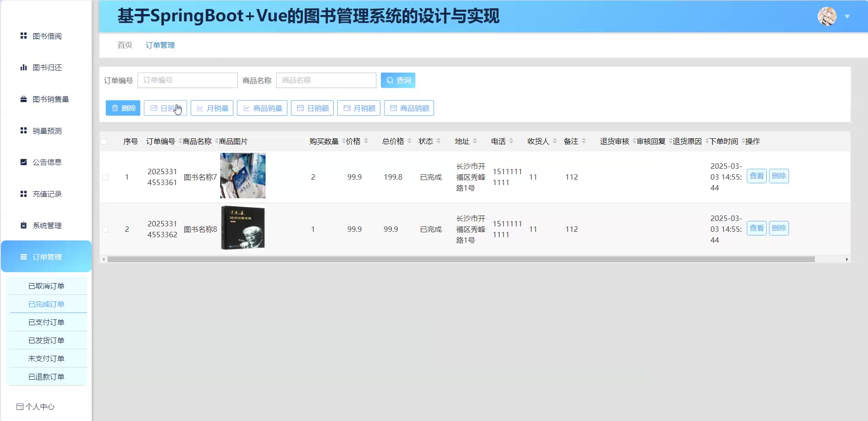Sort by 总价格 using its sort arrows
868x421 pixels.
coord(409,141)
